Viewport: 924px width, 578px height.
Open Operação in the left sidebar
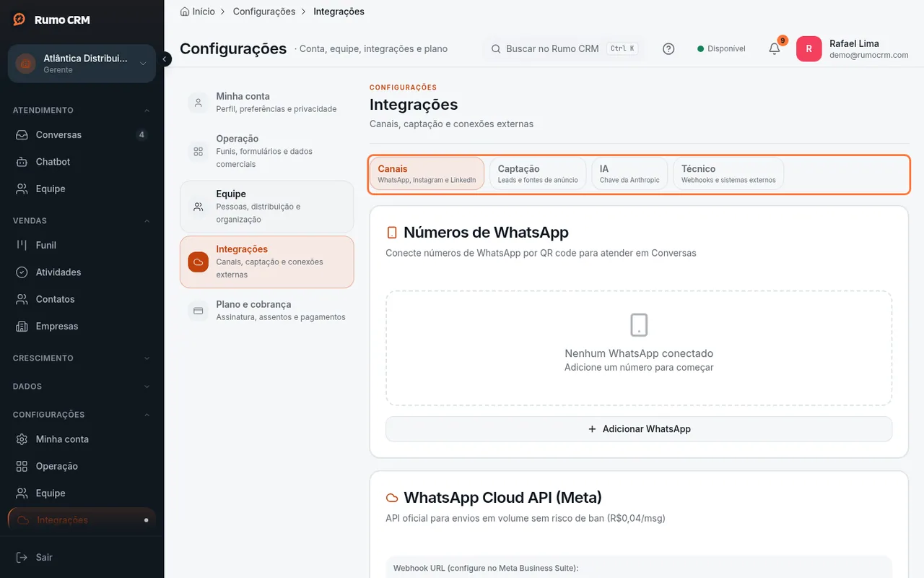82,466
